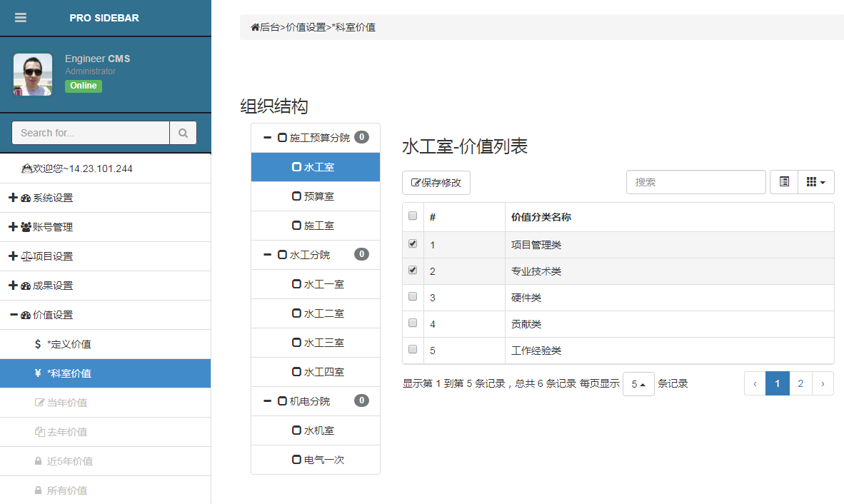Click the green Online status badge
844x504 pixels.
coord(83,86)
